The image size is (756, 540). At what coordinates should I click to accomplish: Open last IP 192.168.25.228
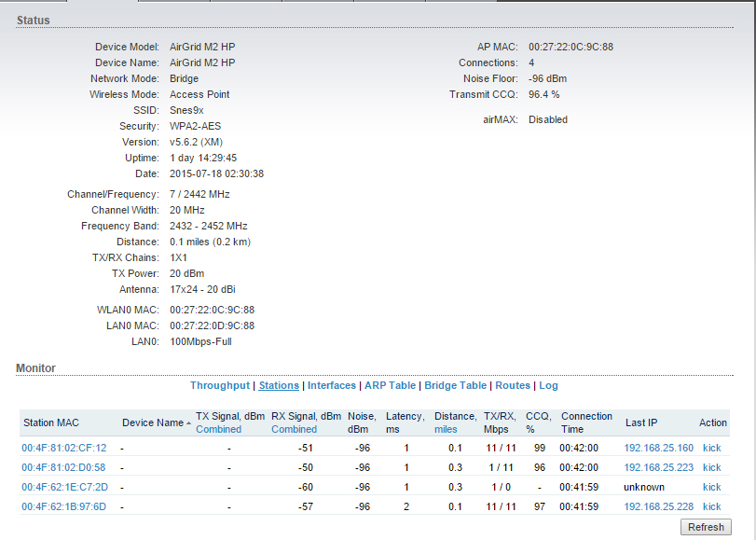[x=659, y=506]
